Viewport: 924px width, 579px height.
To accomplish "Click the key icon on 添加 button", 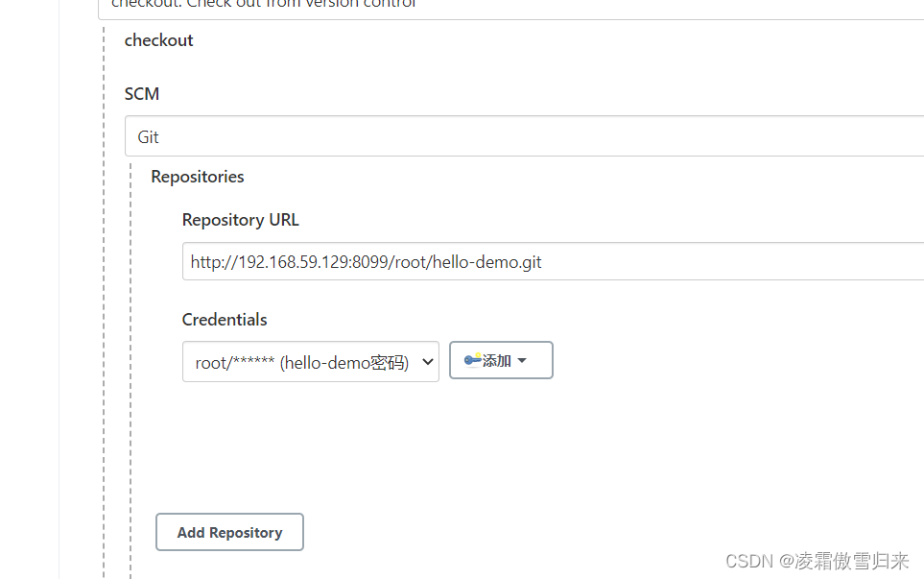I will (x=471, y=360).
